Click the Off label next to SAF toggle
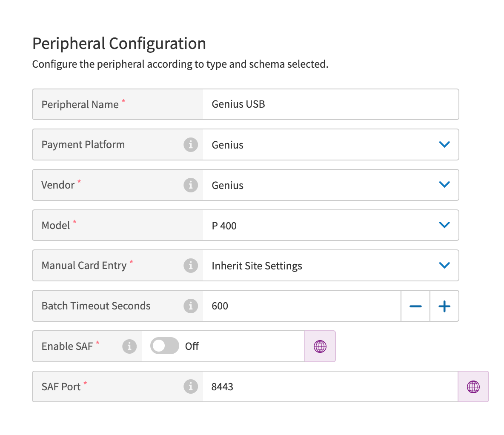The width and height of the screenshot is (504, 435). (192, 346)
